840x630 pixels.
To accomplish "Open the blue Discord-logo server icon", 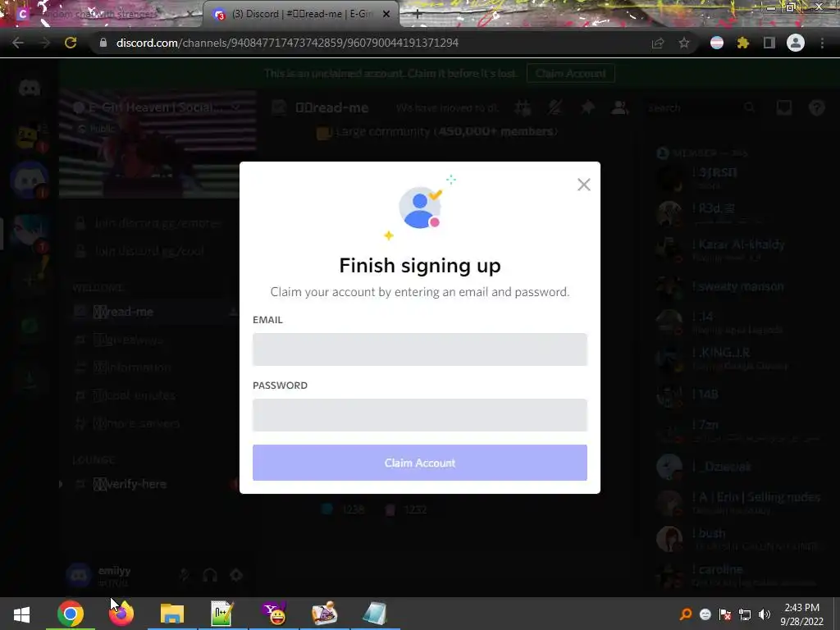I will click(30, 180).
